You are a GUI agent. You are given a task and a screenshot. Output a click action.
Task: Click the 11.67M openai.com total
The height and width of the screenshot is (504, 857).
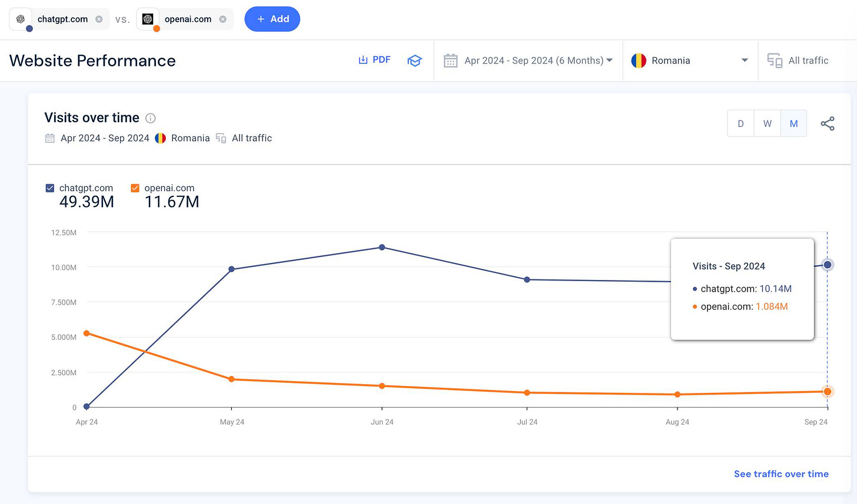tap(172, 202)
